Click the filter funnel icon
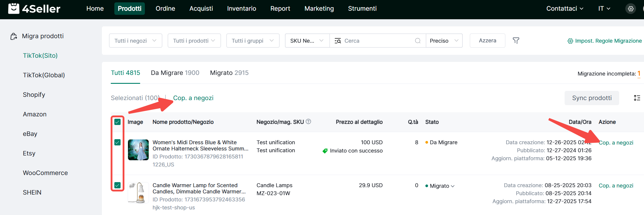Image resolution: width=644 pixels, height=215 pixels. pyautogui.click(x=516, y=41)
